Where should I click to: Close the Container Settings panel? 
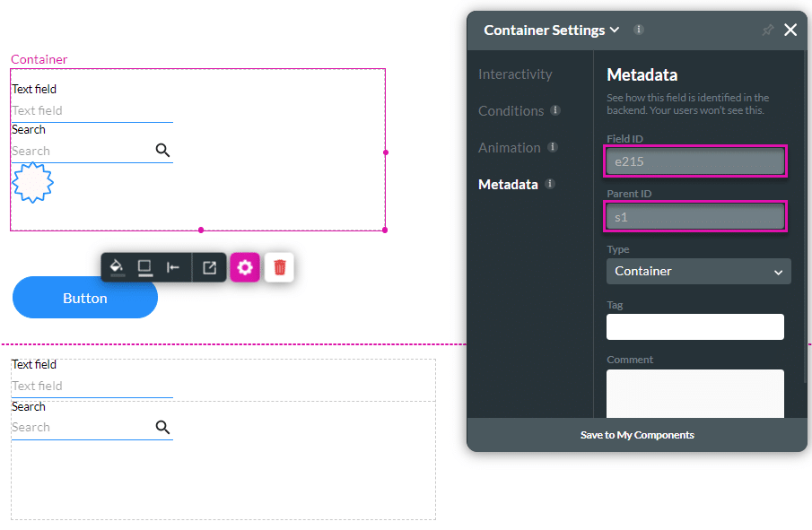790,30
